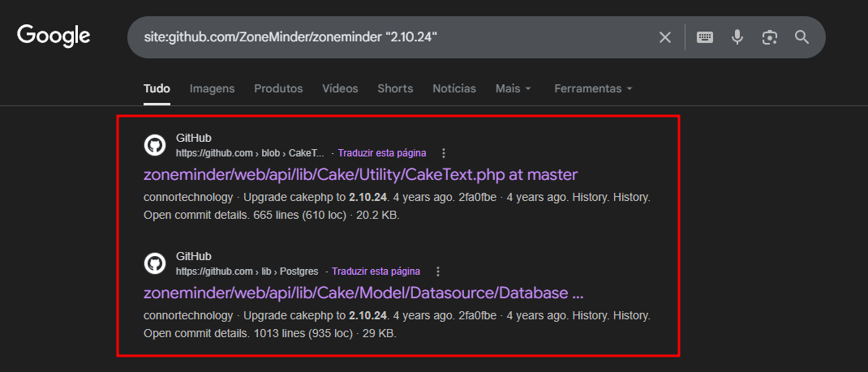Click the snippet text ending "665 lines (610 loc) · 20.2 KB"
868x372 pixels.
pyautogui.click(x=397, y=206)
